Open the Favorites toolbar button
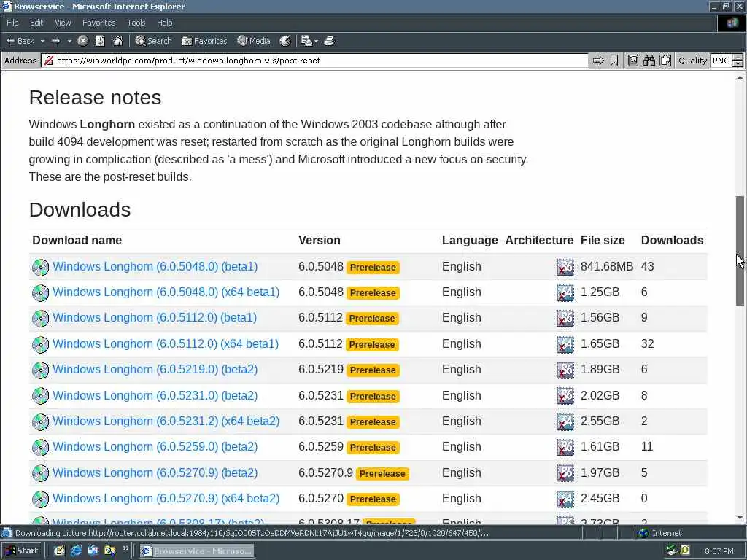The height and width of the screenshot is (560, 747). coord(204,41)
